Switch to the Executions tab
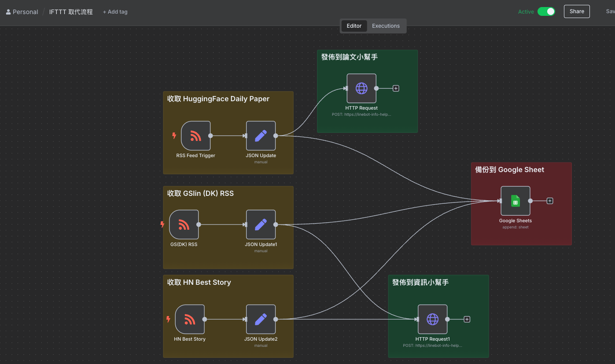The width and height of the screenshot is (615, 364). [x=386, y=26]
